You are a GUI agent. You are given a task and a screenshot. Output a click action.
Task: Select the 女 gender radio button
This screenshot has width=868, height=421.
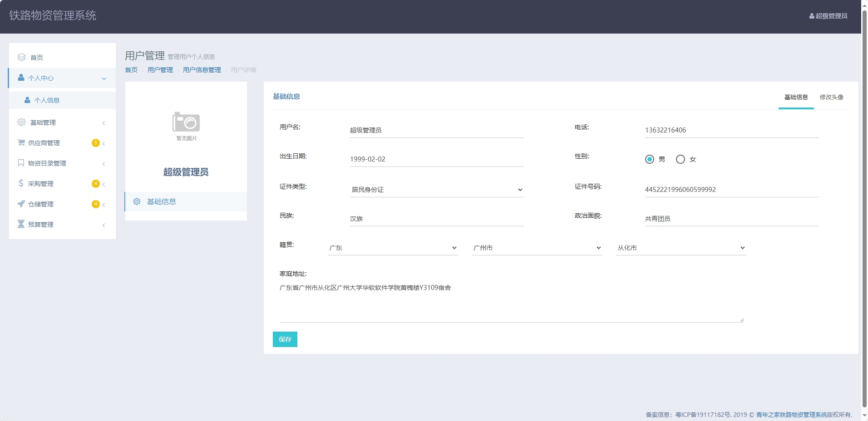coord(680,159)
